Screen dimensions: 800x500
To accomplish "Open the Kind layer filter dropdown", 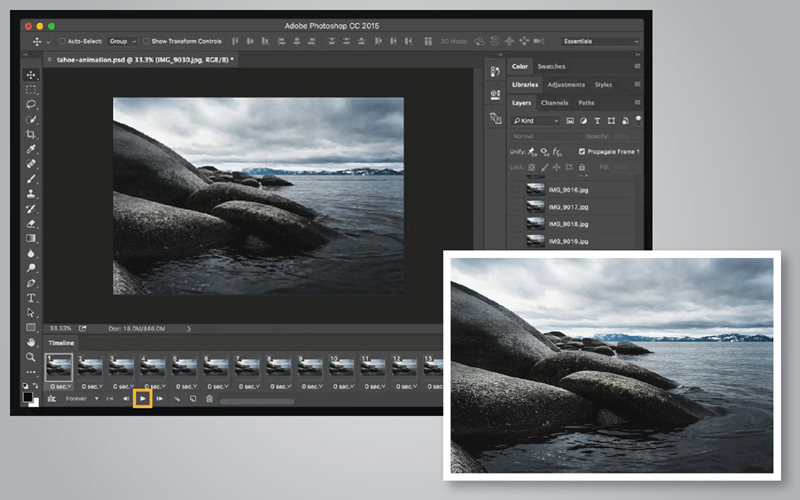I will (535, 120).
